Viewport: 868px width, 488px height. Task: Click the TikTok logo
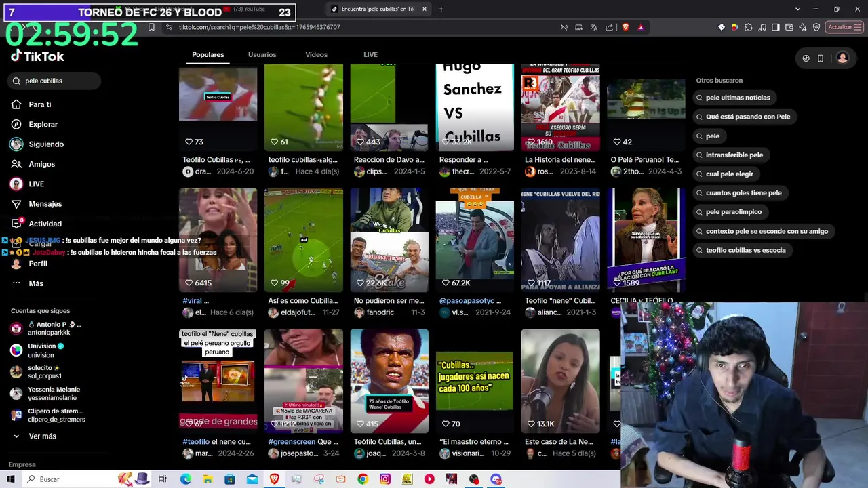click(x=37, y=56)
